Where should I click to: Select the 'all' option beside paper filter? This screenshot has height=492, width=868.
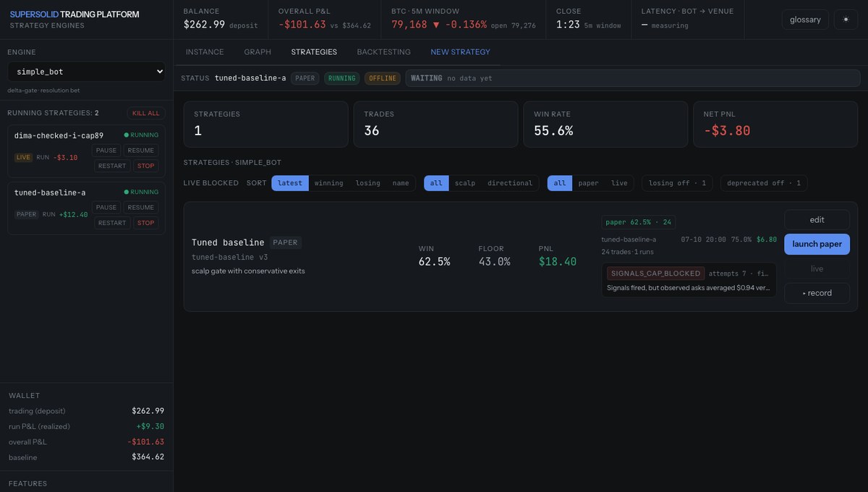coord(560,183)
